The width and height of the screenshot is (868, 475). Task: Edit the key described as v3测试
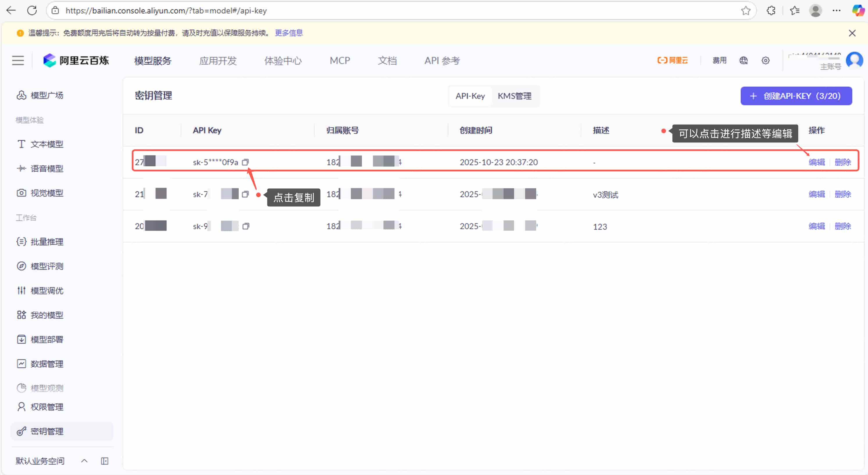[817, 194]
